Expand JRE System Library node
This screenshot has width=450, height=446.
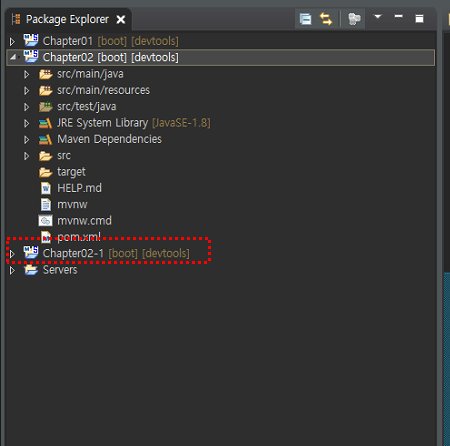click(x=26, y=123)
